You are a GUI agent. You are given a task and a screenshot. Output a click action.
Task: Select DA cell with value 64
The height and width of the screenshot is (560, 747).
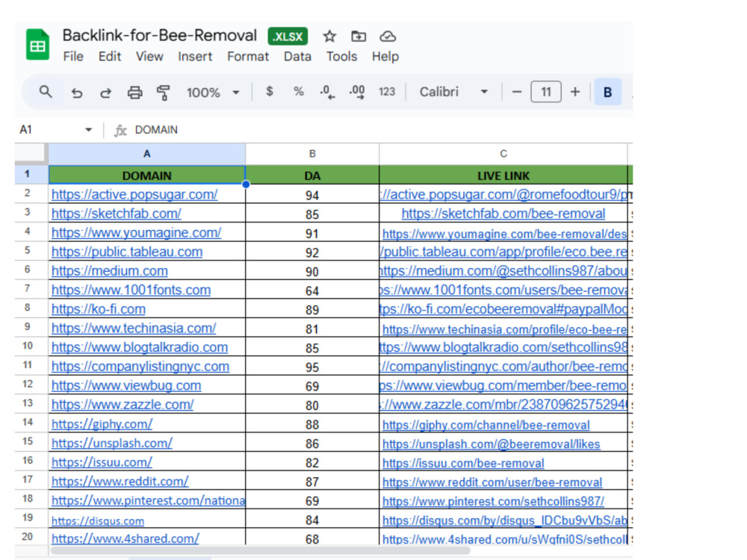pyautogui.click(x=312, y=290)
